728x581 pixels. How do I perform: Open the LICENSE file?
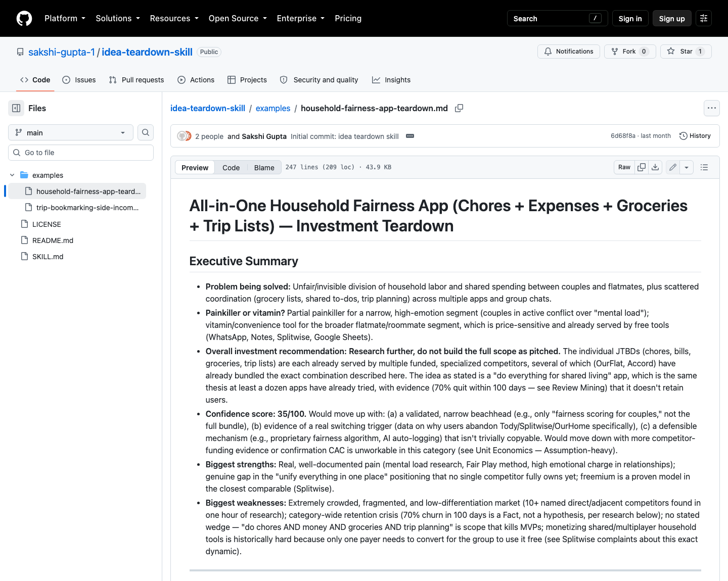coord(47,224)
